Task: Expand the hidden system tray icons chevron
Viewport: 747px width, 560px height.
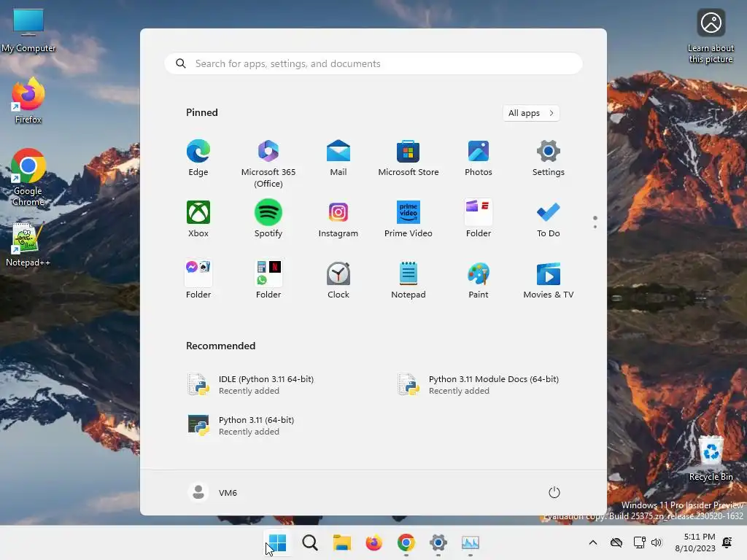Action: [593, 542]
